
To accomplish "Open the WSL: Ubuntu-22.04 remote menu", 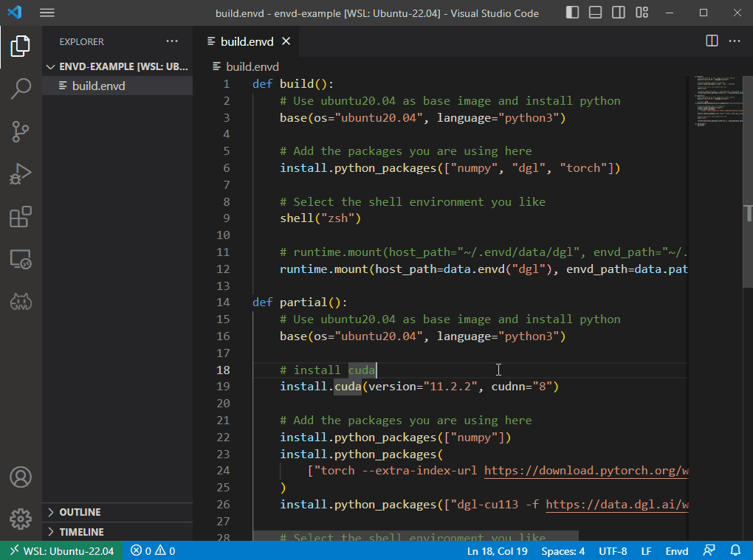I will coord(61,551).
